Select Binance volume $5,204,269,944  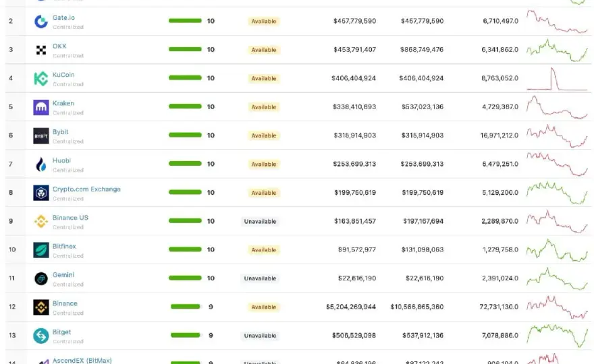pos(351,307)
